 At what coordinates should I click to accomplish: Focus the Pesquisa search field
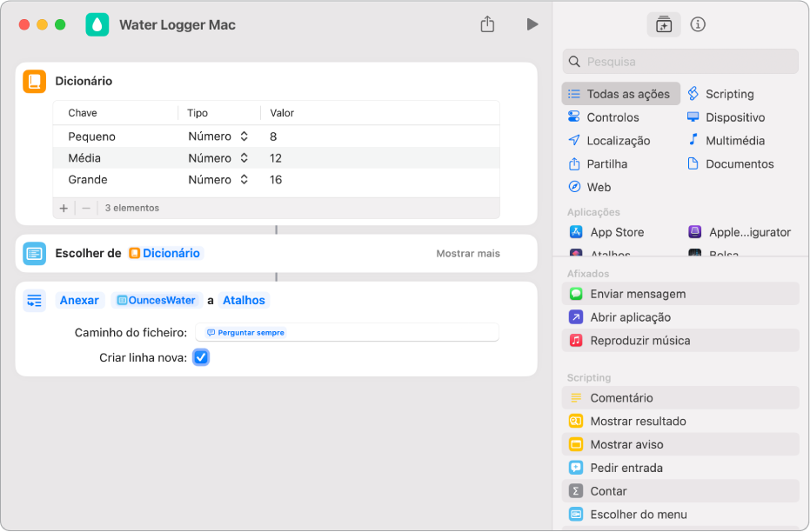(x=680, y=62)
